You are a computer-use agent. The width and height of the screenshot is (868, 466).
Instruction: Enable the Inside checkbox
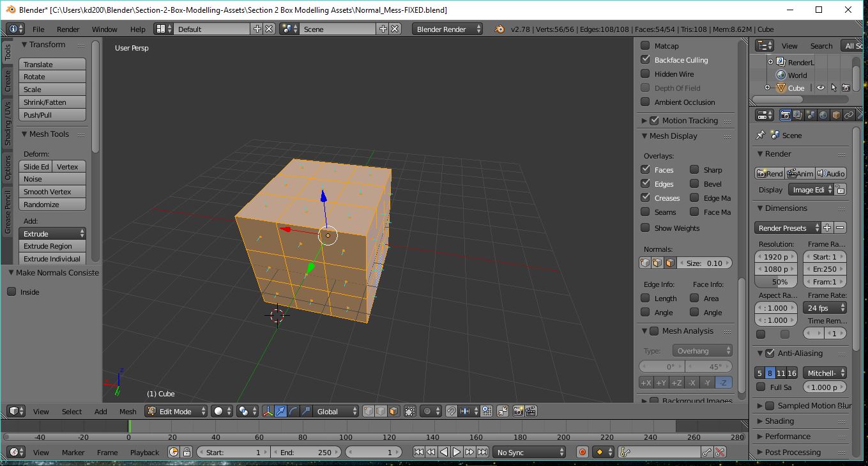pyautogui.click(x=11, y=291)
